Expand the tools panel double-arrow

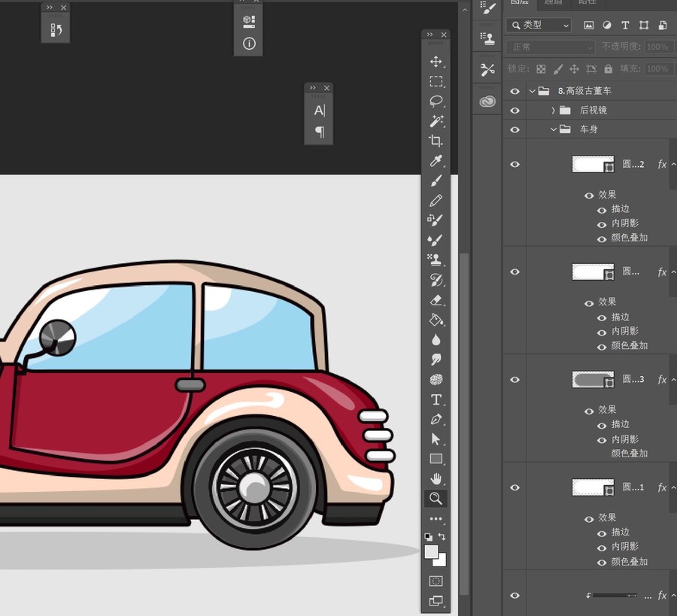coord(430,35)
